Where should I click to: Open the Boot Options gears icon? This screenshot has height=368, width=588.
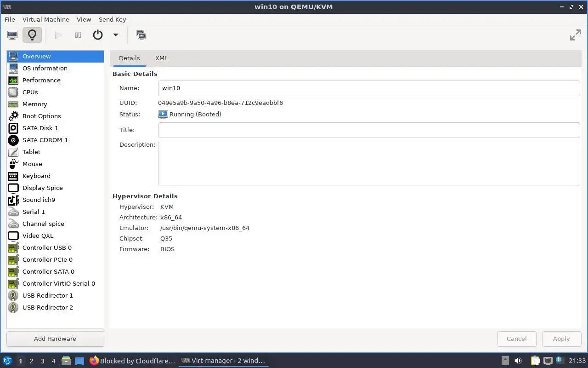(13, 116)
